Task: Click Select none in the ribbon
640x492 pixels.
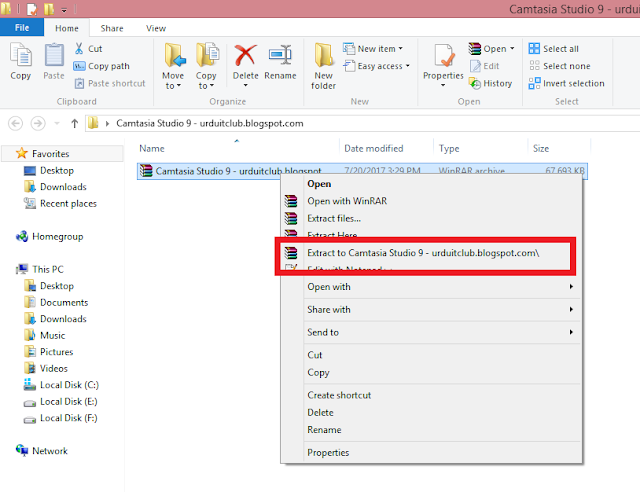Action: (x=559, y=66)
